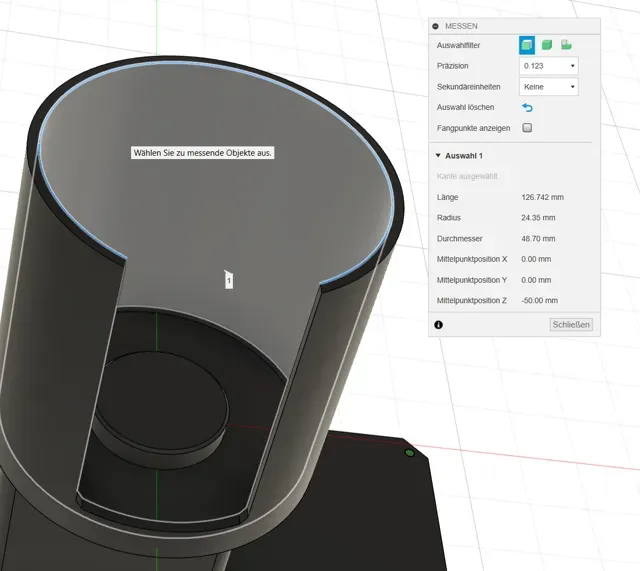Image resolution: width=640 pixels, height=571 pixels.
Task: Click the info icon in the dialog footer
Action: point(438,325)
